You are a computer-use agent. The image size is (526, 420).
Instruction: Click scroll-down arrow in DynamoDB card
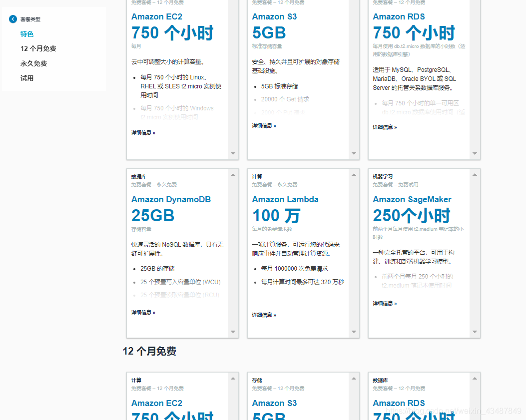click(233, 332)
